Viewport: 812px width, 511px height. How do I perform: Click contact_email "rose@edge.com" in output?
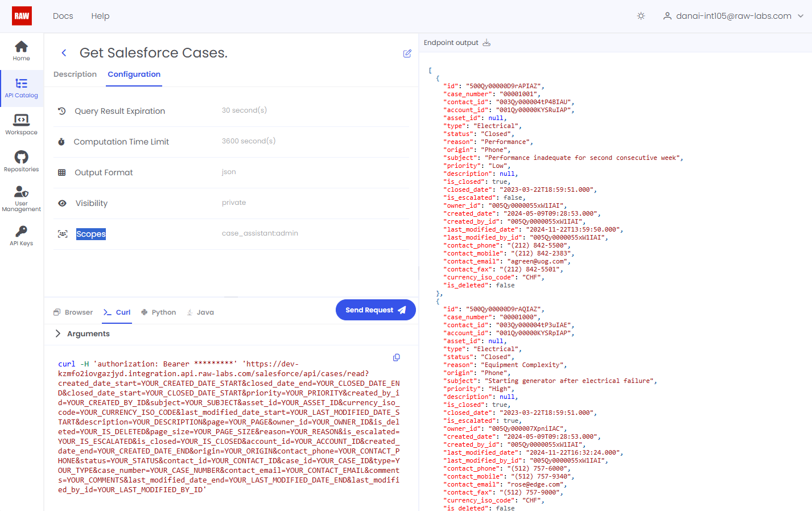pos(505,485)
